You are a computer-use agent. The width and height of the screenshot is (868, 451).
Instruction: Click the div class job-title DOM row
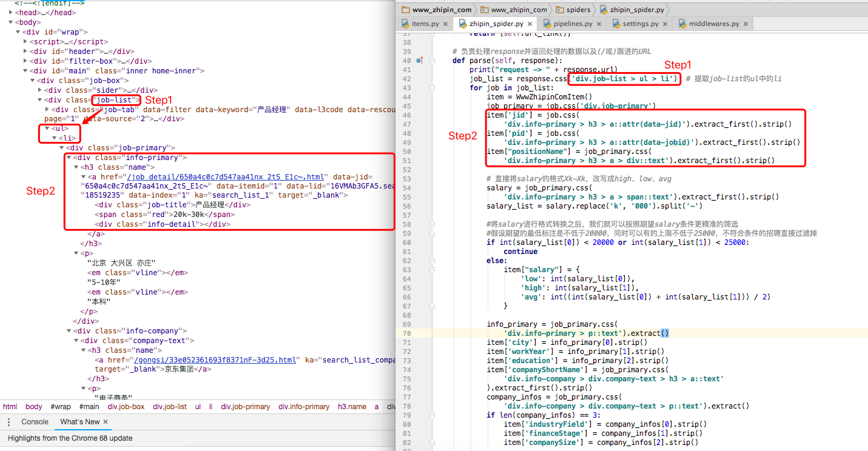click(x=173, y=205)
